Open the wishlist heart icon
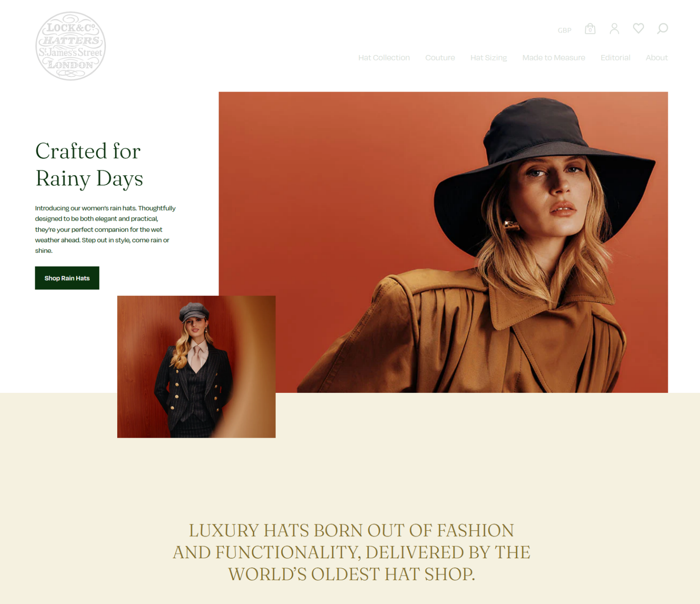This screenshot has width=700, height=604. pos(638,29)
